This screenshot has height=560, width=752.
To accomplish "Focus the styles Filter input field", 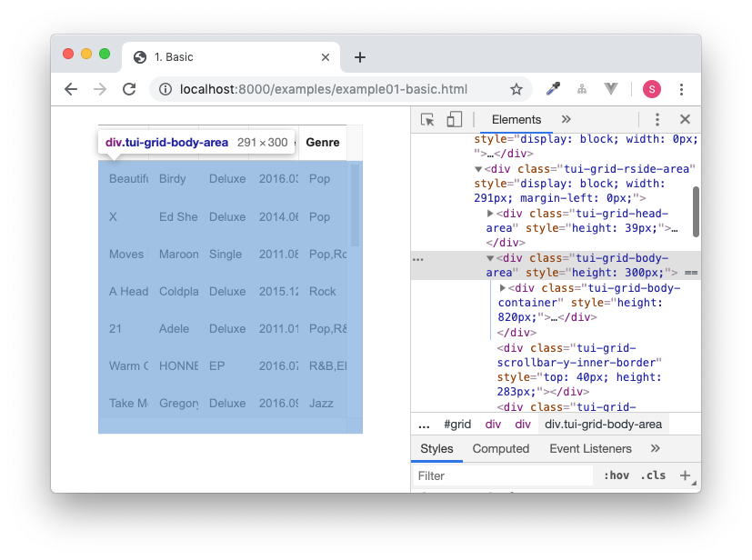I will (x=503, y=475).
